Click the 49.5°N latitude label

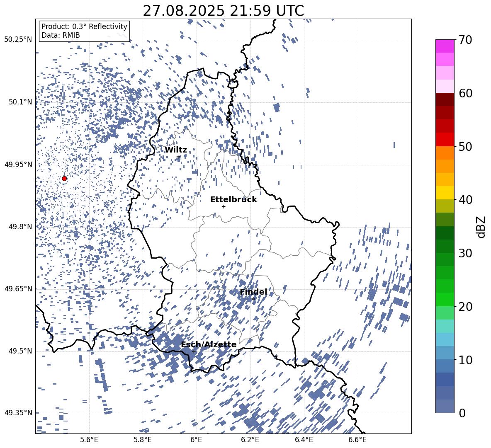(x=20, y=351)
